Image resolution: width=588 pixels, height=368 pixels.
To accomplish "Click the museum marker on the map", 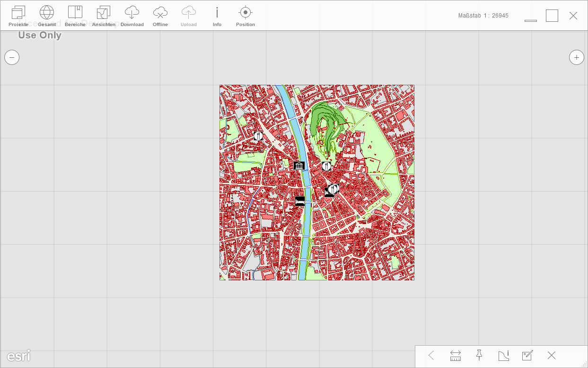I will tap(298, 165).
